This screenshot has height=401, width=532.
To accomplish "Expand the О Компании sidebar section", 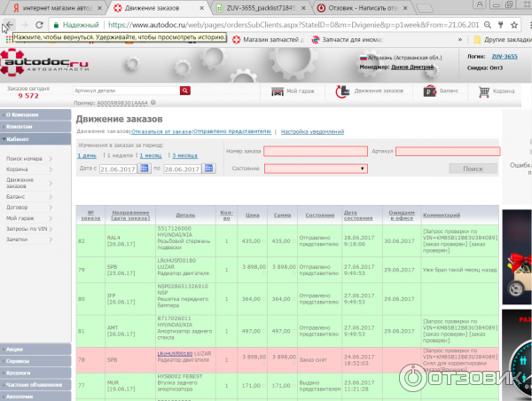I will click(25, 115).
